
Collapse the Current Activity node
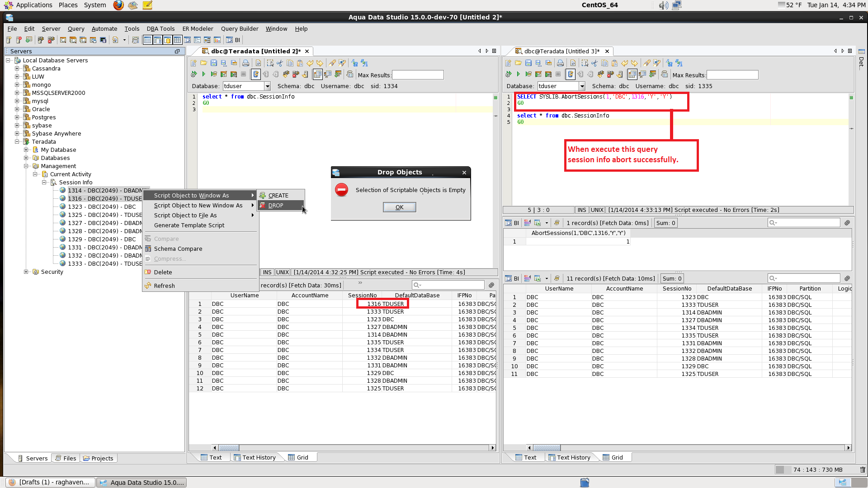coord(35,174)
